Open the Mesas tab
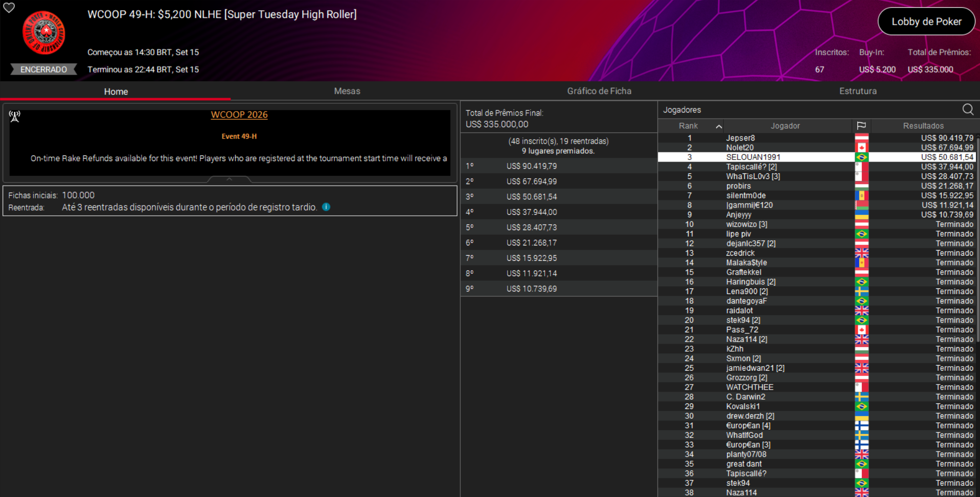 [347, 91]
